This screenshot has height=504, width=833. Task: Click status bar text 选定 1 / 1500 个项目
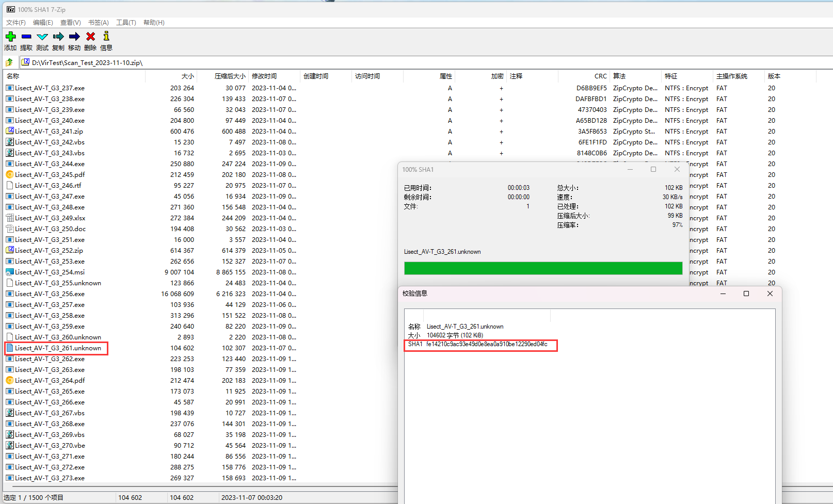click(34, 498)
